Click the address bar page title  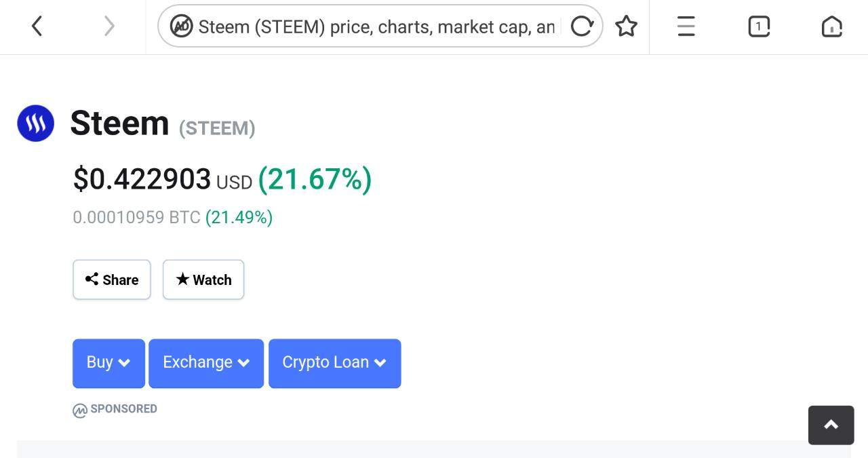tap(376, 26)
